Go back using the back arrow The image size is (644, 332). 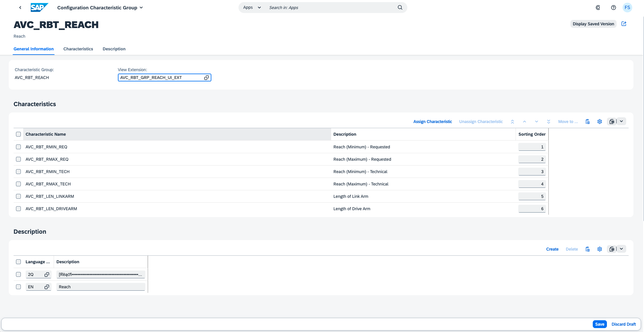click(x=20, y=8)
